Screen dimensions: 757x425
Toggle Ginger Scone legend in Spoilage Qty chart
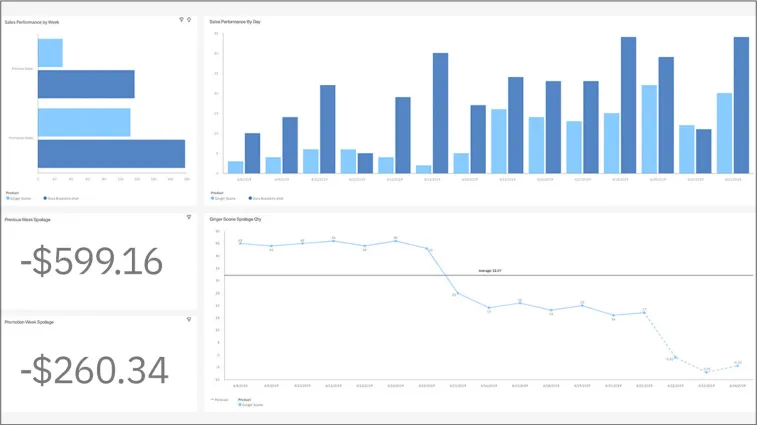coord(251,405)
